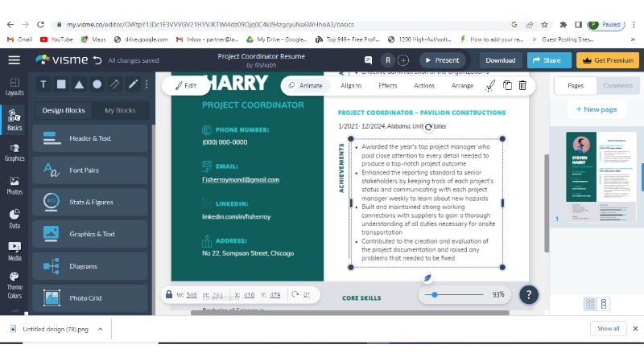Open the help question mark button

coord(528,294)
